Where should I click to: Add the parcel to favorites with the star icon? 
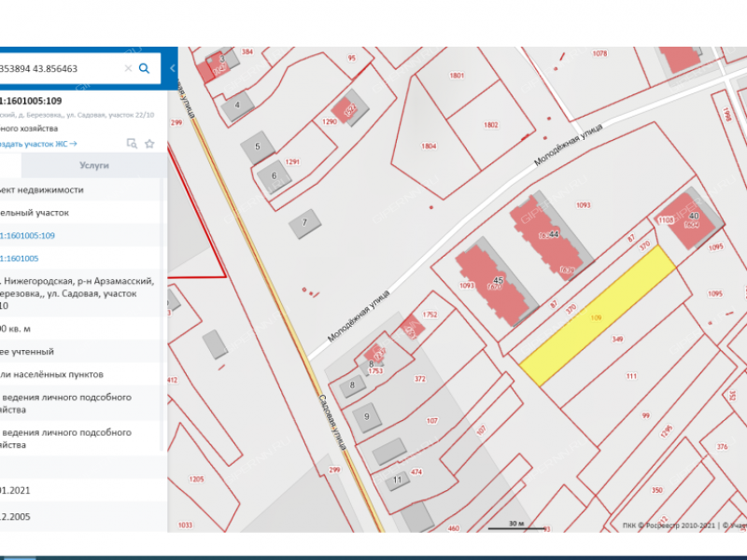coord(149,144)
